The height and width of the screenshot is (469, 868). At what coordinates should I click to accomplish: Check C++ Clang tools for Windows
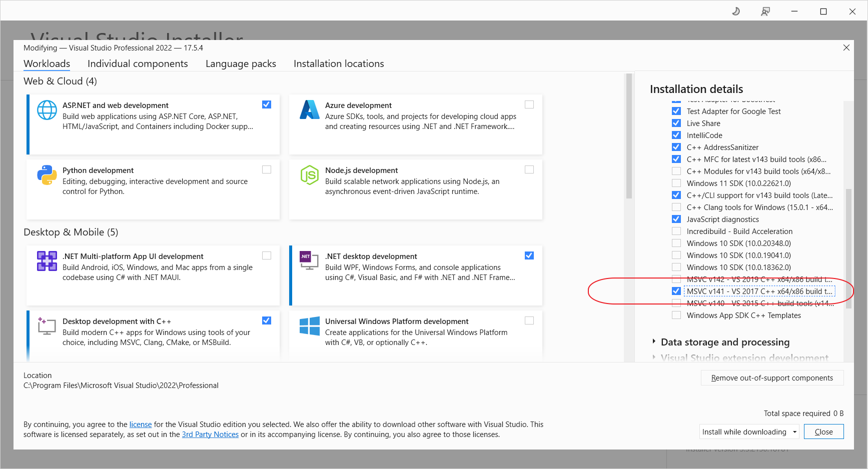(676, 207)
